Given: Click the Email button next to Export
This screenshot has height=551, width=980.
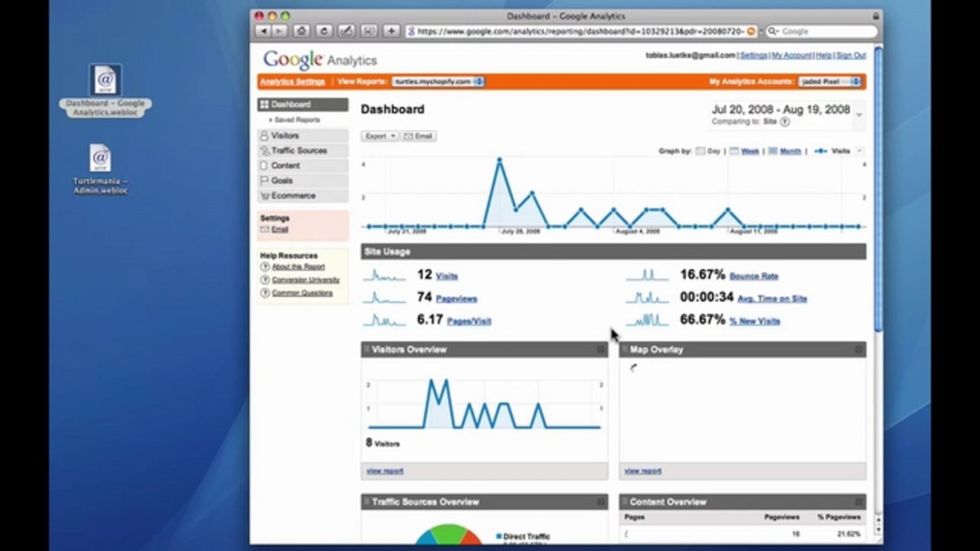Looking at the screenshot, I should click(x=418, y=136).
